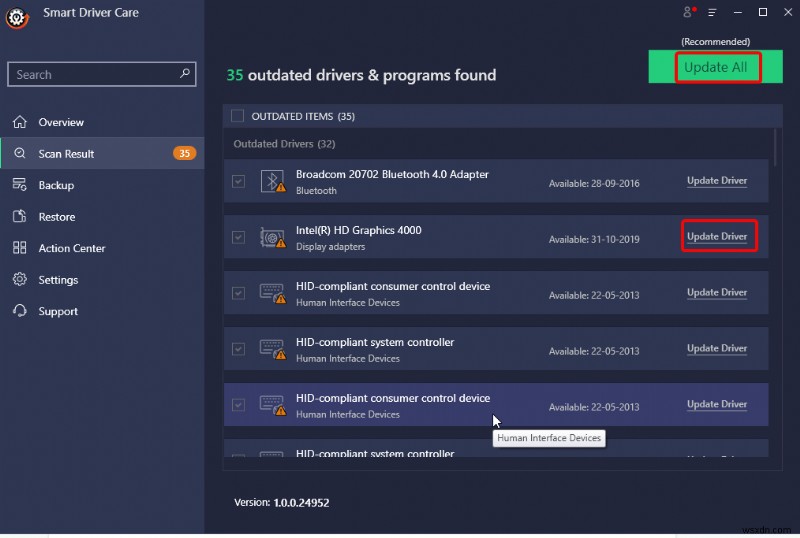Open the Settings section
The height and width of the screenshot is (538, 800).
102,279
